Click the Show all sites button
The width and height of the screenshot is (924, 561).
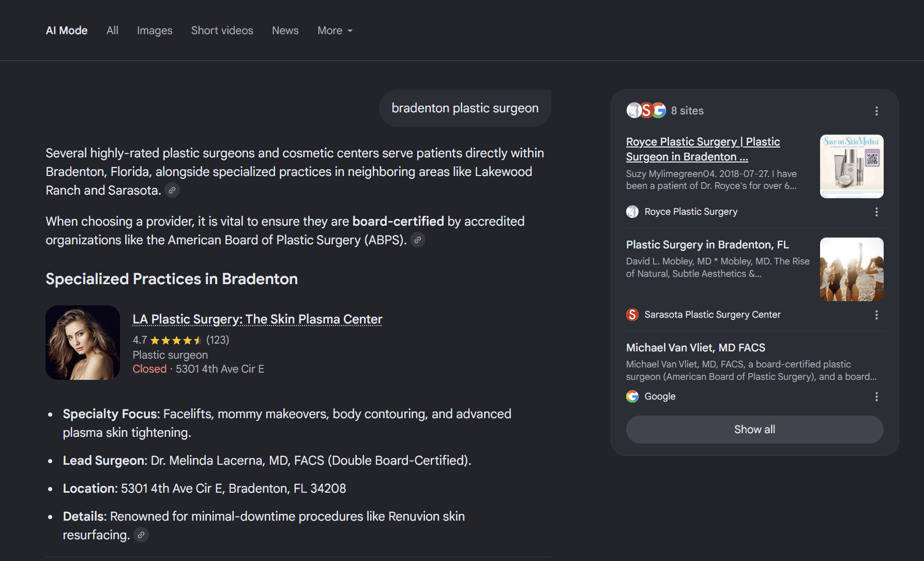755,430
